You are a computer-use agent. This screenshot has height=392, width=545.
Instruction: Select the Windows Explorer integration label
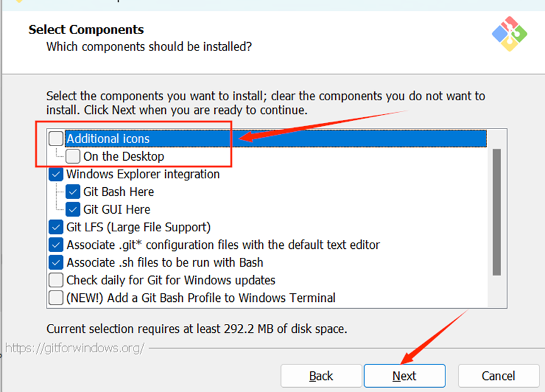(143, 174)
